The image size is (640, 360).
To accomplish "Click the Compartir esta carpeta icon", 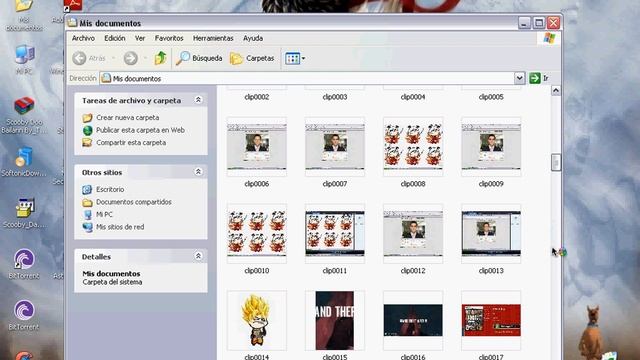I will coord(87,142).
